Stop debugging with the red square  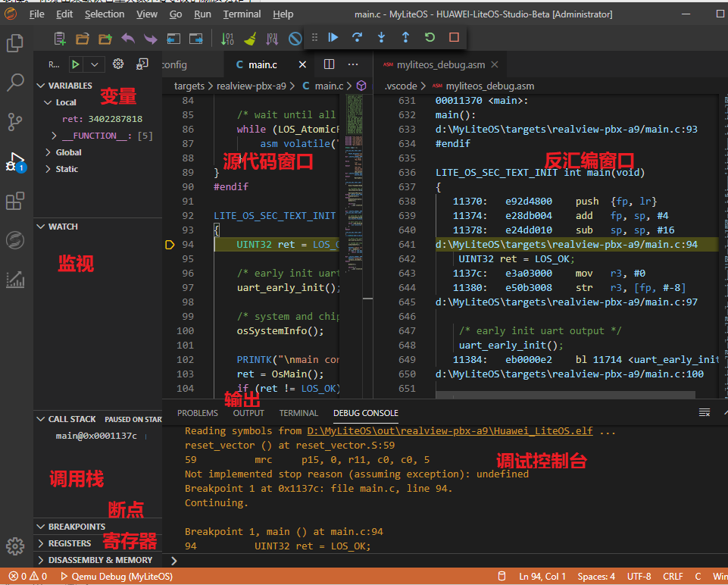(x=454, y=37)
